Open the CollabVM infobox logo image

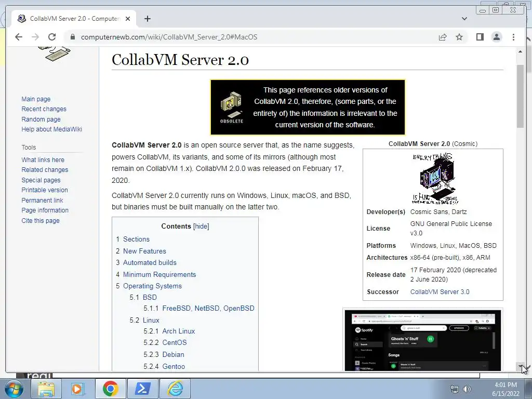(x=435, y=179)
